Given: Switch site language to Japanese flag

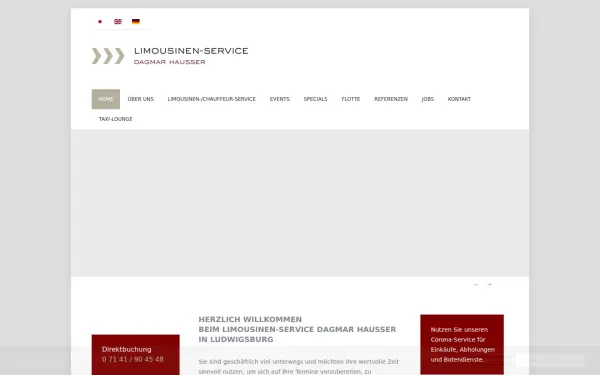Looking at the screenshot, I should [x=100, y=22].
